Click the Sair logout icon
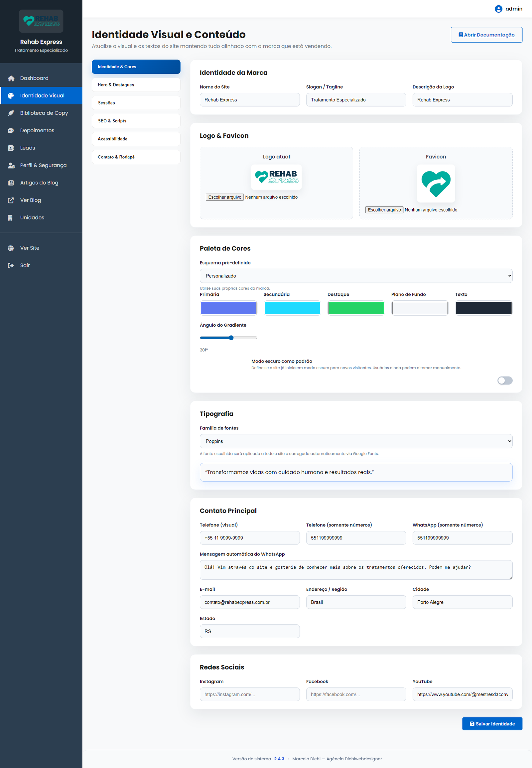This screenshot has height=768, width=532. coord(11,265)
